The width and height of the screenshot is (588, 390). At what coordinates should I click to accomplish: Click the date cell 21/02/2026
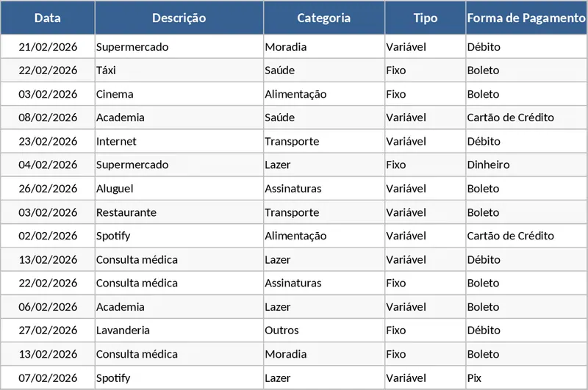point(48,47)
